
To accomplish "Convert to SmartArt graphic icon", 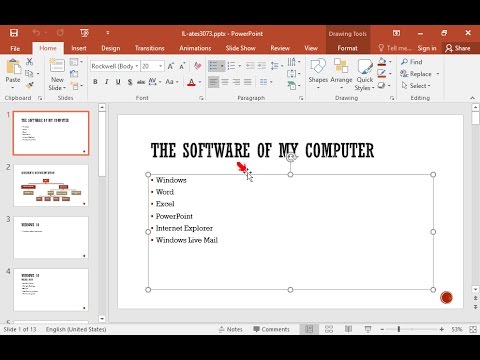I will (292, 85).
